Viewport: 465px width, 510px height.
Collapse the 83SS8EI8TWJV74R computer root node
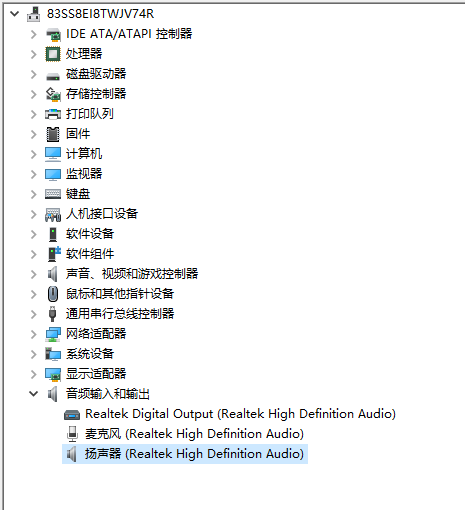[x=14, y=14]
